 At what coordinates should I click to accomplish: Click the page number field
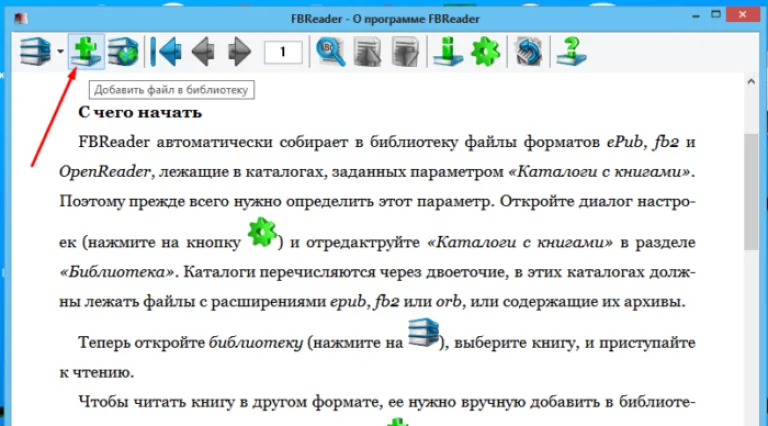283,52
